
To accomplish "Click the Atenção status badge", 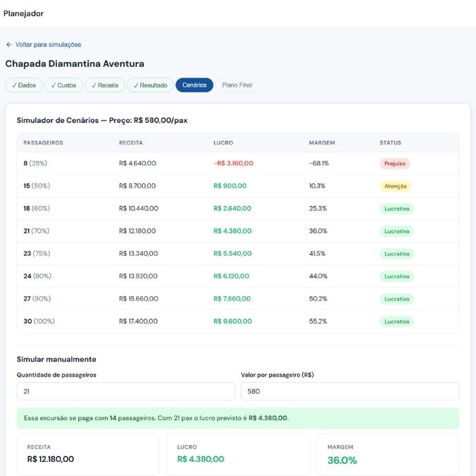I will pos(396,186).
